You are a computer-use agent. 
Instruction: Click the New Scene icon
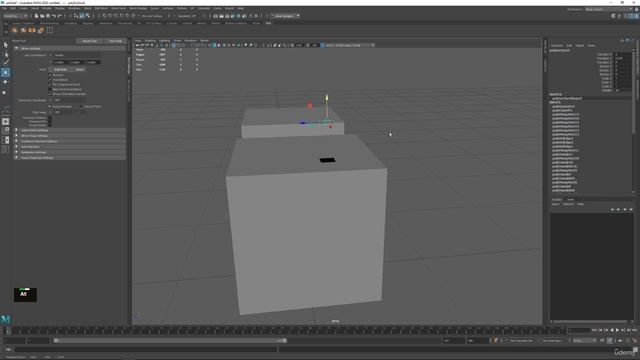pos(36,16)
